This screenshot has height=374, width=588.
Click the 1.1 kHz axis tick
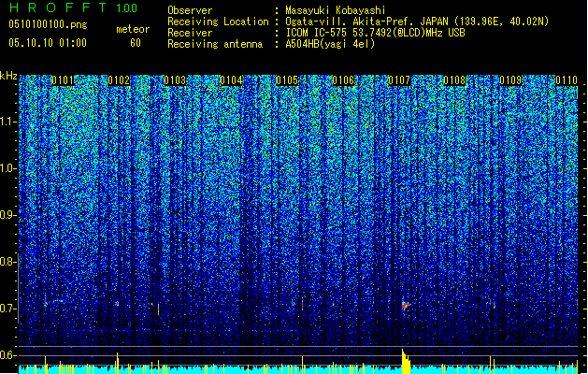[x=8, y=122]
